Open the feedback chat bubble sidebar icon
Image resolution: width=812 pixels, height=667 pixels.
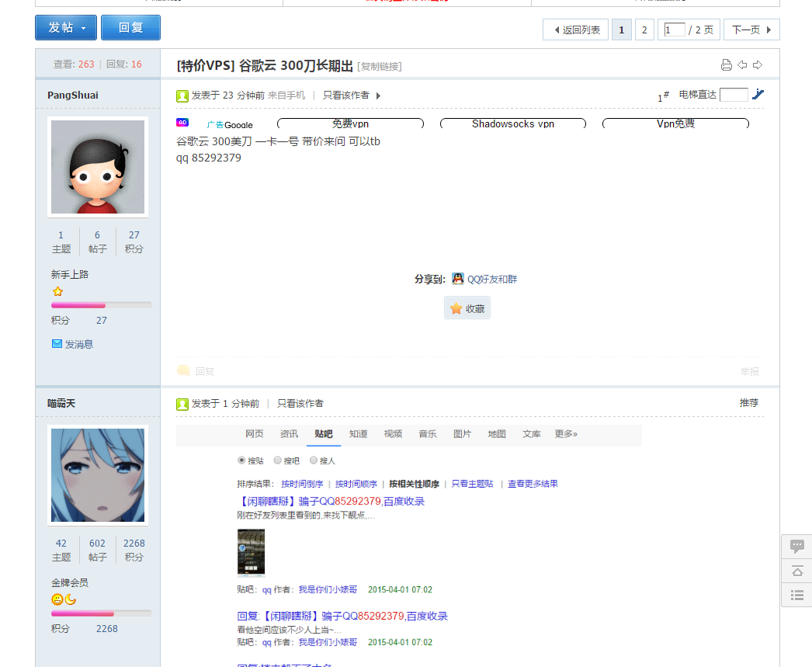(x=797, y=546)
